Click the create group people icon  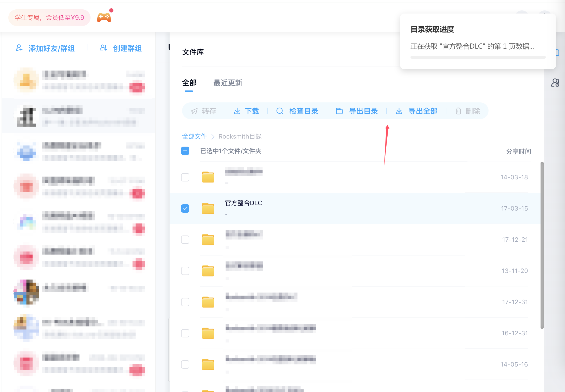(103, 48)
